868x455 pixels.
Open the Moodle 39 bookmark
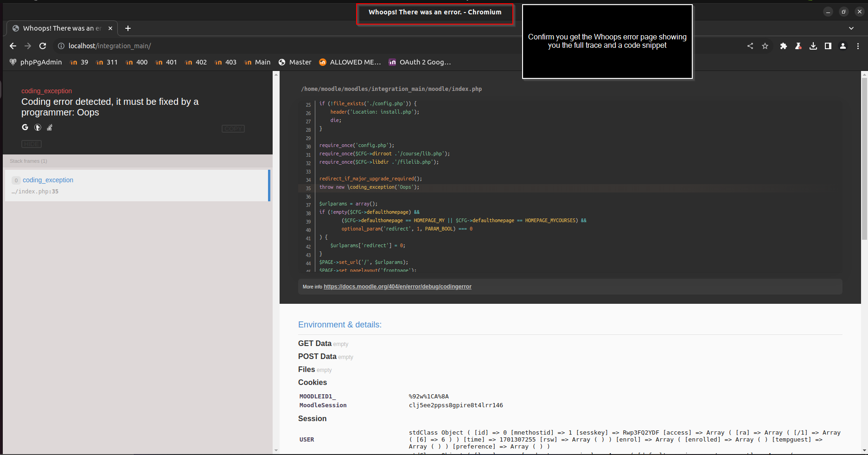click(x=79, y=62)
